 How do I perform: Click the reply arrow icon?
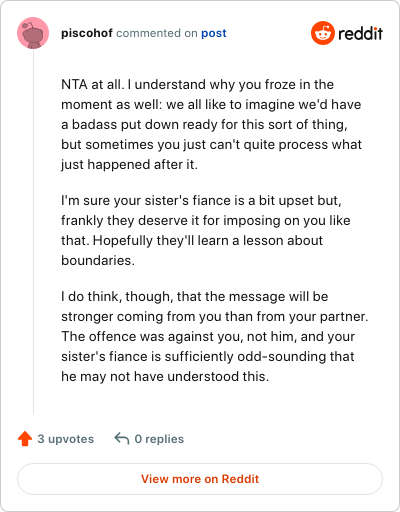[x=122, y=438]
